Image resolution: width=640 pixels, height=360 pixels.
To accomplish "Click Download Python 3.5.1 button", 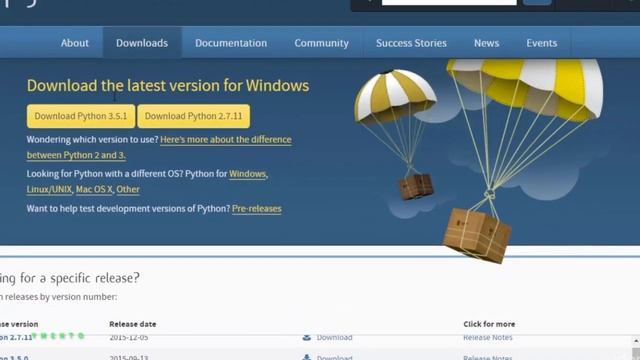I will (x=81, y=116).
